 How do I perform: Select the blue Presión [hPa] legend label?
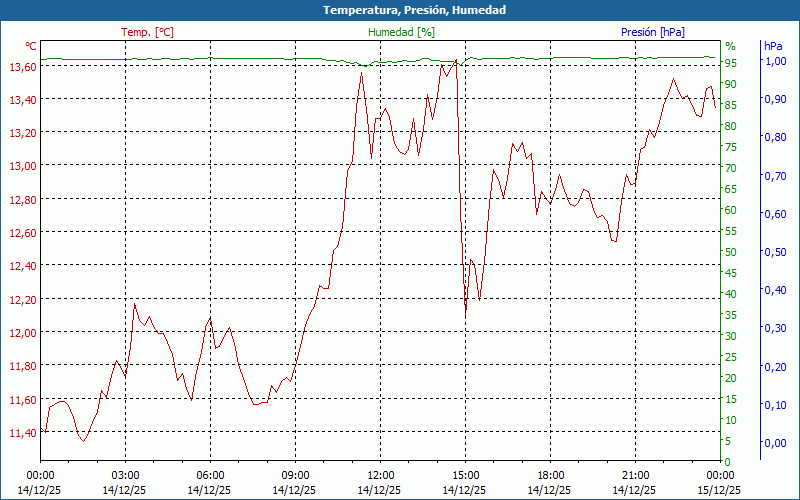pos(652,32)
